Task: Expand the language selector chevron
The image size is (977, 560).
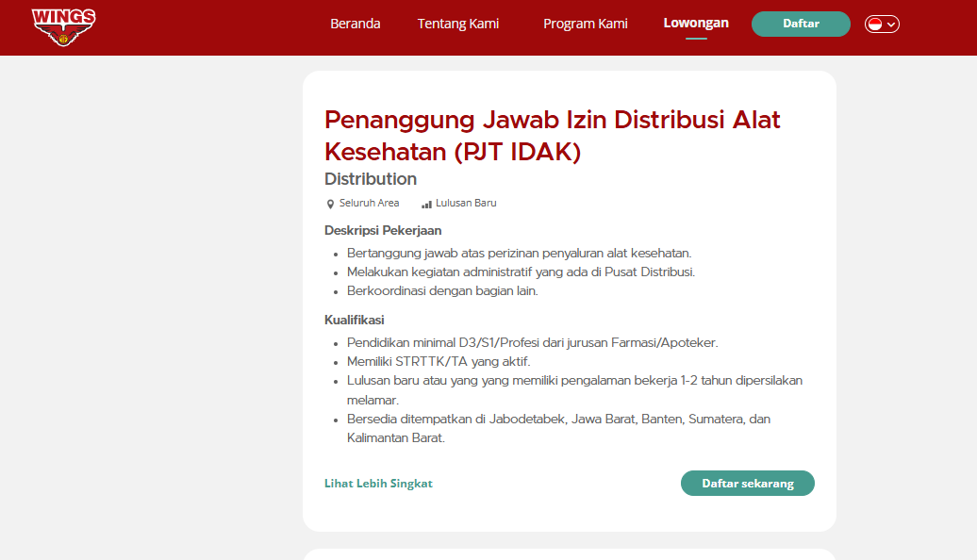Action: pos(891,25)
